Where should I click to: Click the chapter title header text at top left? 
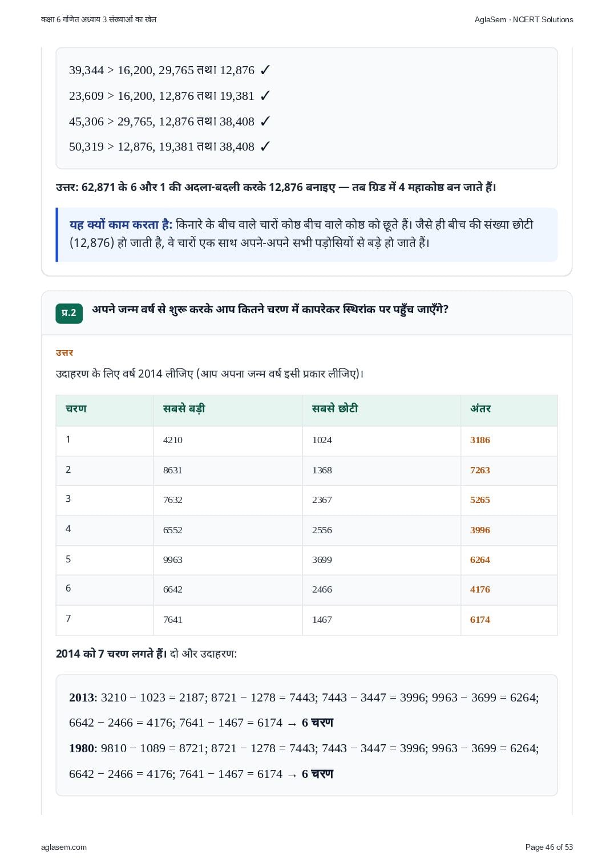(x=99, y=19)
